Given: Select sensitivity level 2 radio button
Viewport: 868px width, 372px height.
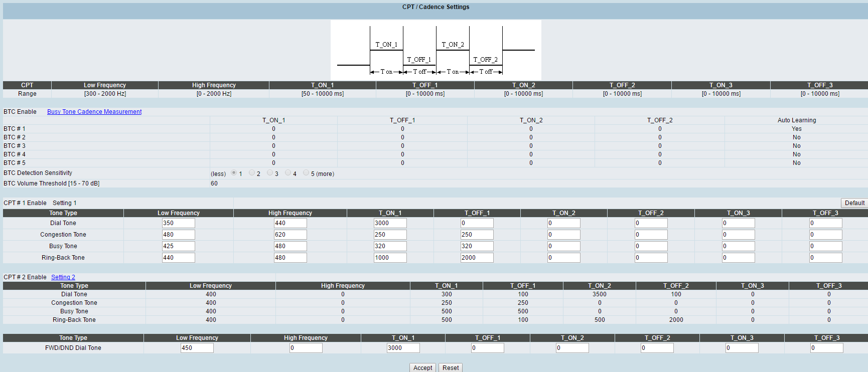Looking at the screenshot, I should pos(252,173).
